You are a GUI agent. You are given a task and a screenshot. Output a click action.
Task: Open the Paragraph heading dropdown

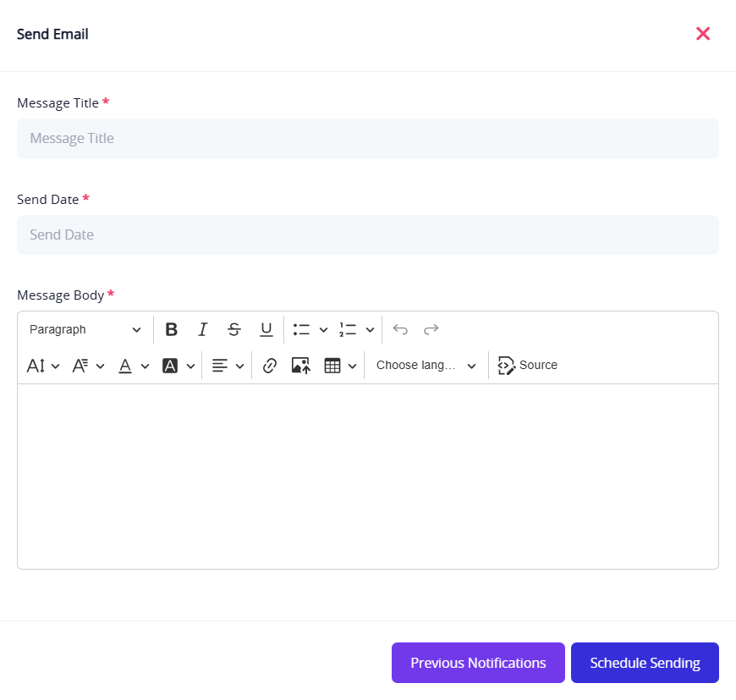[x=85, y=329]
